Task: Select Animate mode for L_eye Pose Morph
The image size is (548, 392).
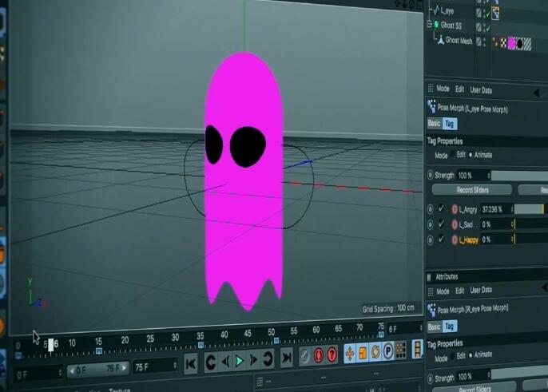Action: point(471,154)
